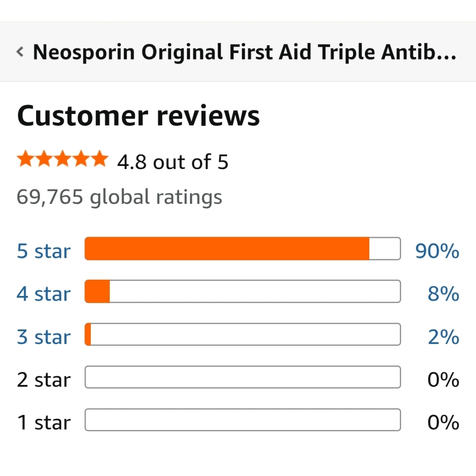Click the 0% next to 1 star

[x=443, y=422]
